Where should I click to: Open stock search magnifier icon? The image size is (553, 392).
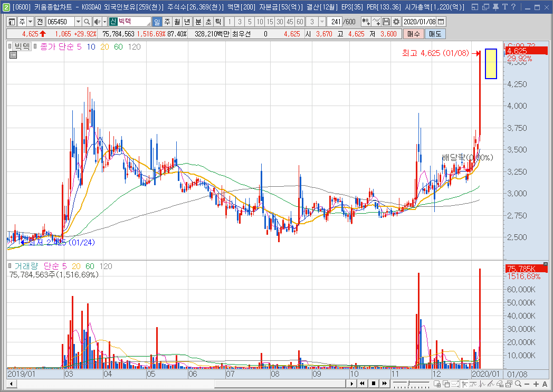87,22
